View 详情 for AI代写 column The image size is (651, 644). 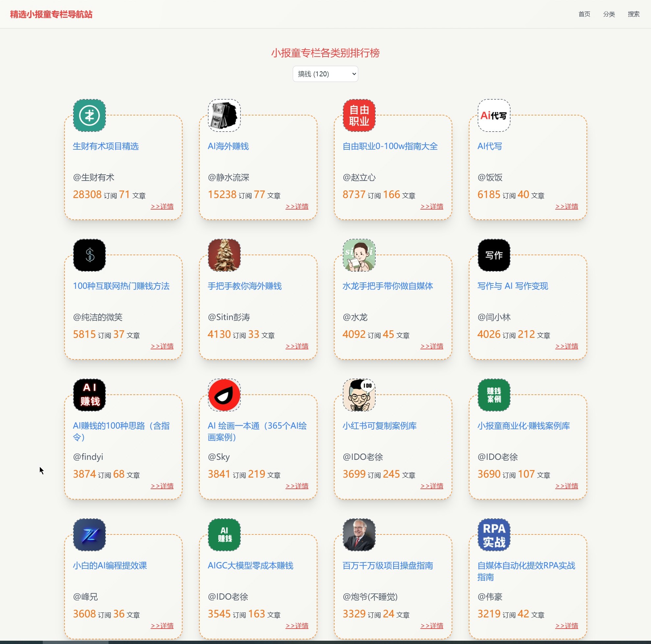pyautogui.click(x=566, y=206)
